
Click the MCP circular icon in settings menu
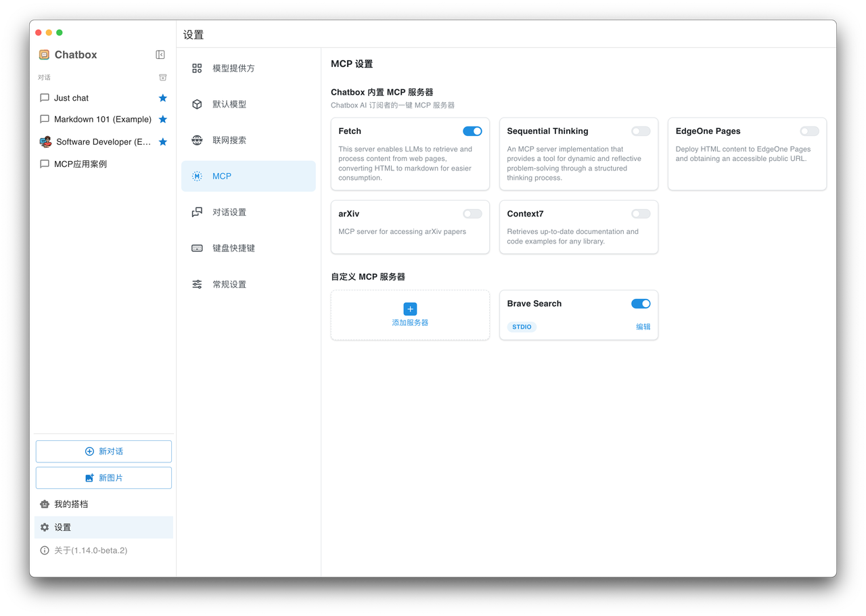tap(197, 176)
